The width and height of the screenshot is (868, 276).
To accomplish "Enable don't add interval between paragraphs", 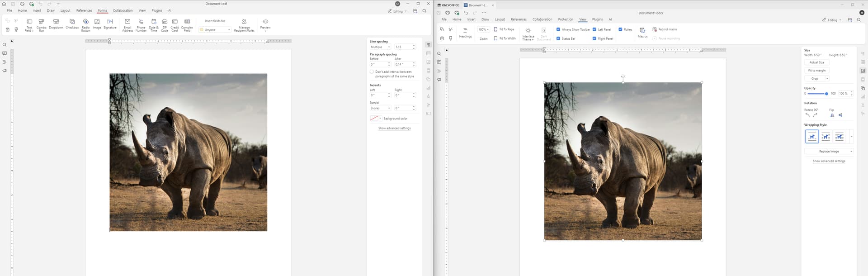I will 372,71.
